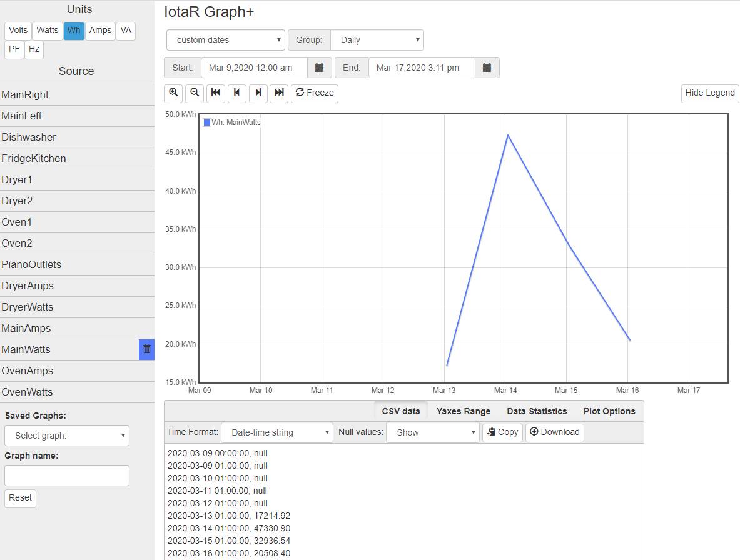740x560 pixels.
Task: Switch to the Data Statistics tab
Action: 537,411
